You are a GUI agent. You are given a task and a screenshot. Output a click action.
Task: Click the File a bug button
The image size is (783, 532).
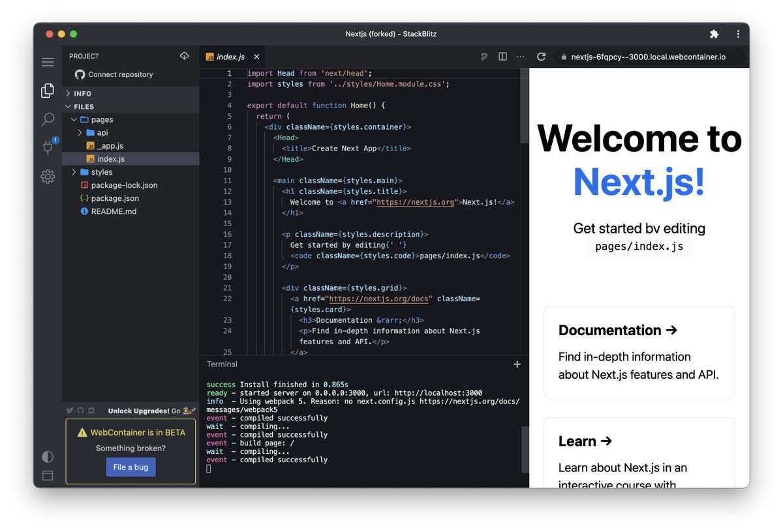131,467
